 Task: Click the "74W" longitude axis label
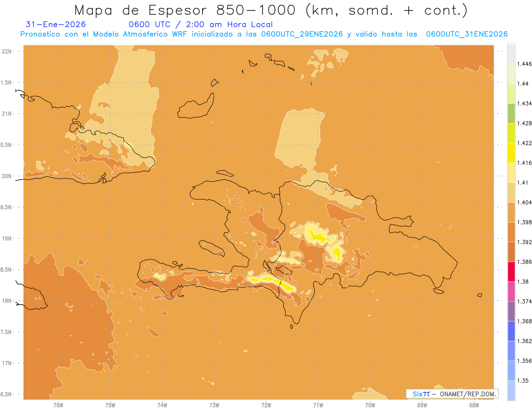pyautogui.click(x=162, y=405)
